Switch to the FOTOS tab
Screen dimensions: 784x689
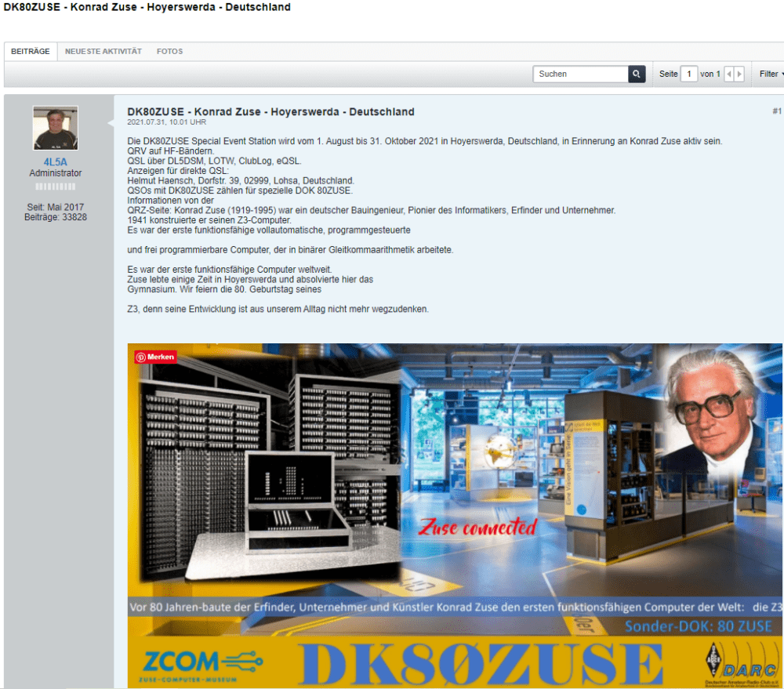(169, 51)
